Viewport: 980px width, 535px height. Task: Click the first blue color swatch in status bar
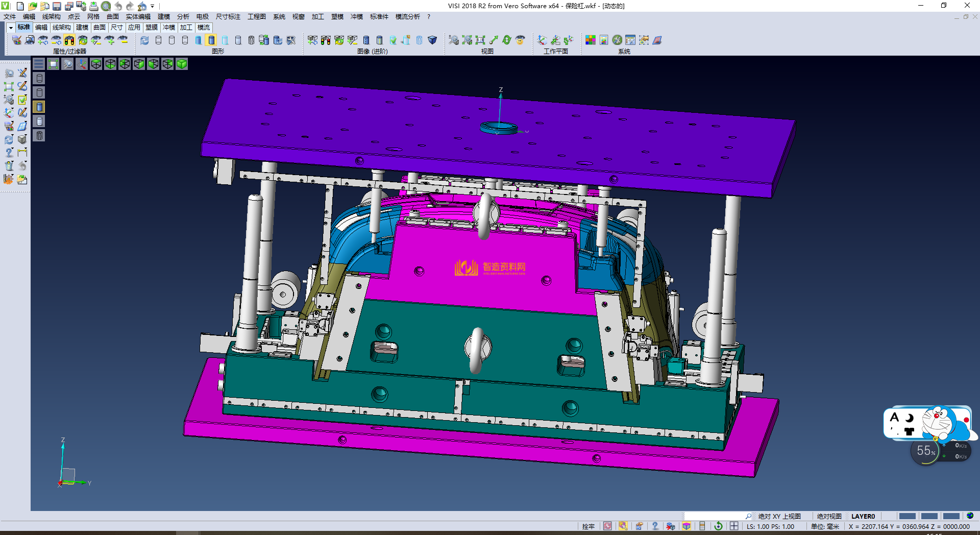coord(906,516)
